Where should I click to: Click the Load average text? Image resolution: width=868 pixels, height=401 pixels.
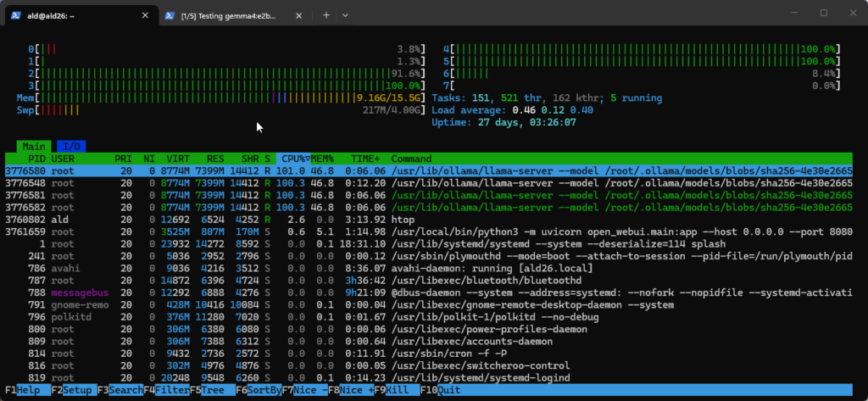513,110
